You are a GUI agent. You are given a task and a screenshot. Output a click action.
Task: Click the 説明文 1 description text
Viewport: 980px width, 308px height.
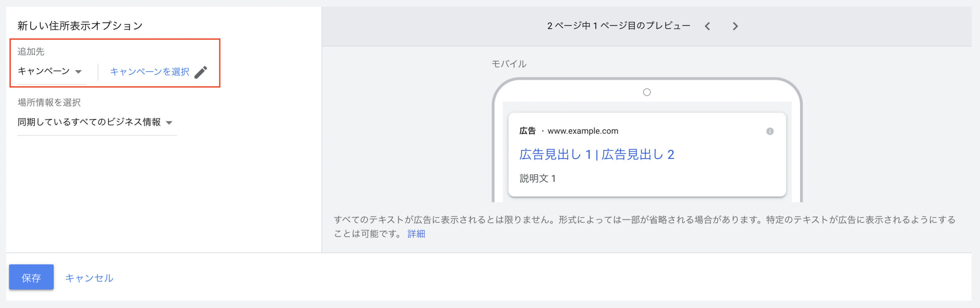(537, 178)
